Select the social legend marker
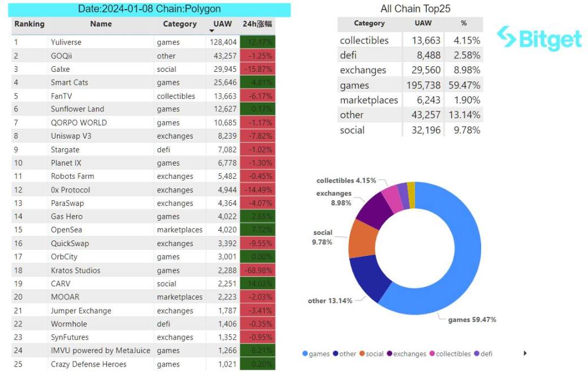 [x=362, y=354]
